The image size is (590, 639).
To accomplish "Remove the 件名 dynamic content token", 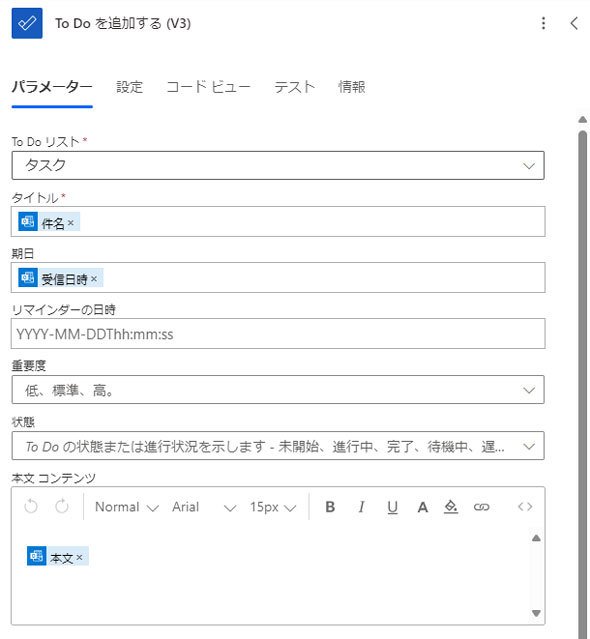I will [x=70, y=223].
